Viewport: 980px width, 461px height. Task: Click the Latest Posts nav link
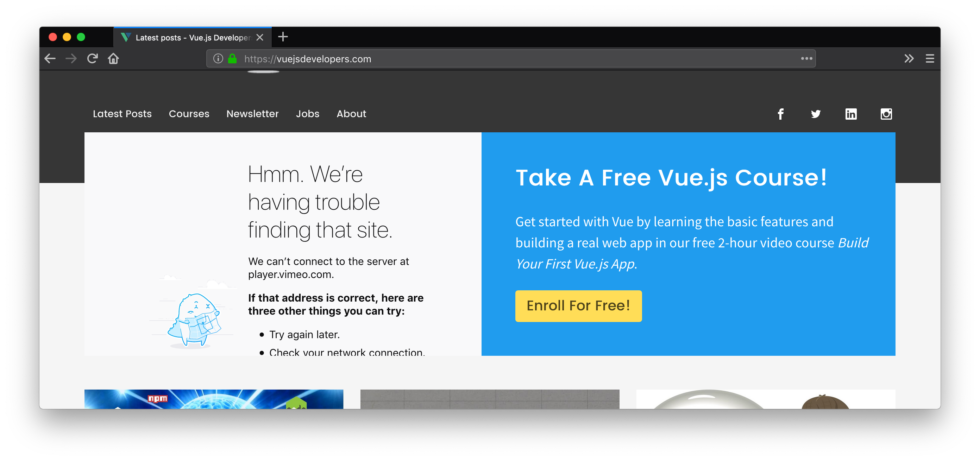(x=122, y=114)
